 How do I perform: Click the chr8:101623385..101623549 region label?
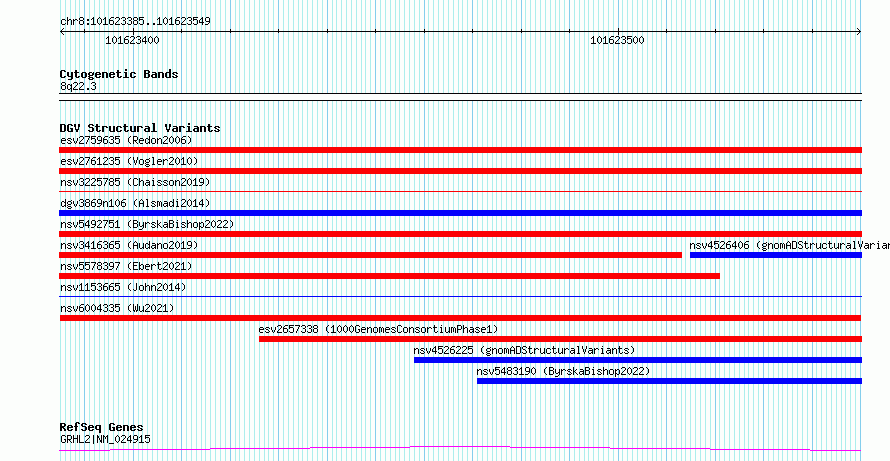(135, 22)
